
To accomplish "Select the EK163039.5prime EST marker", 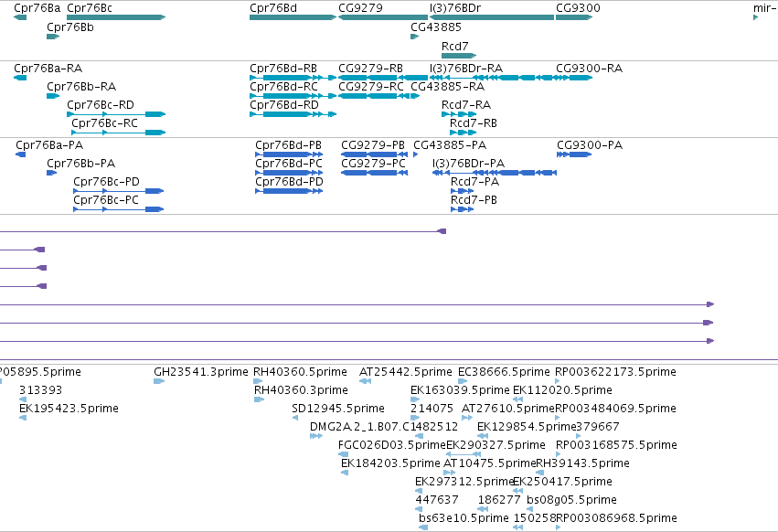I will coord(415,399).
